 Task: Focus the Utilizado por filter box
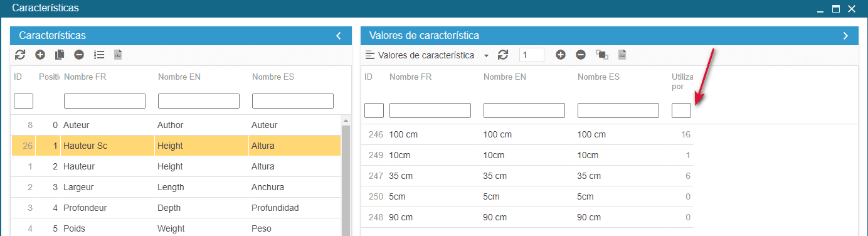tap(681, 110)
